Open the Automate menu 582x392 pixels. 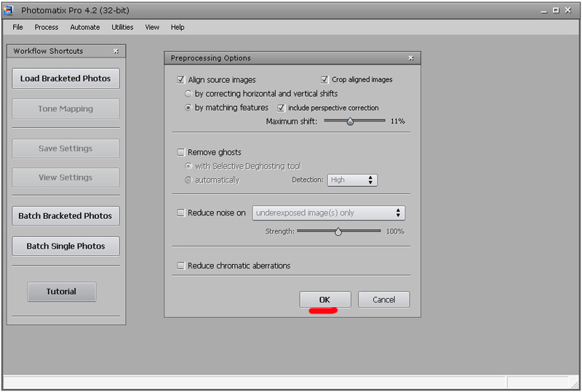pyautogui.click(x=85, y=27)
